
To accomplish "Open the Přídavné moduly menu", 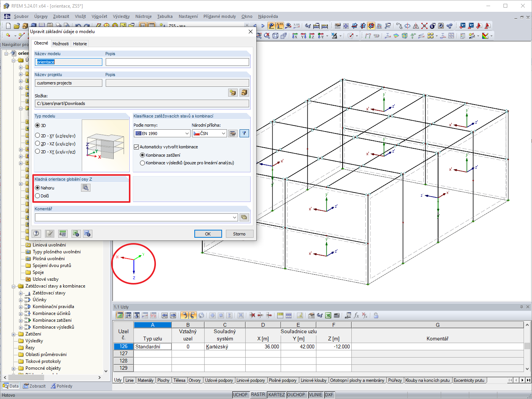I will click(x=219, y=16).
